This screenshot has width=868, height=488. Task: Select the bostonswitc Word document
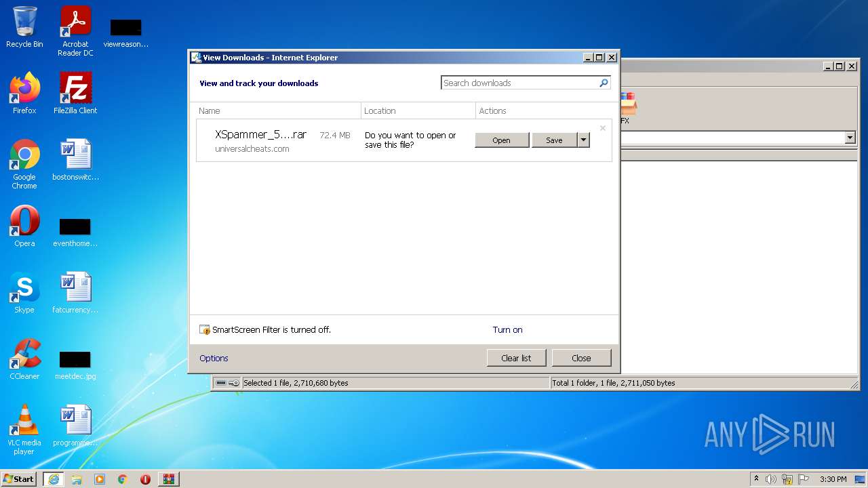coord(75,160)
